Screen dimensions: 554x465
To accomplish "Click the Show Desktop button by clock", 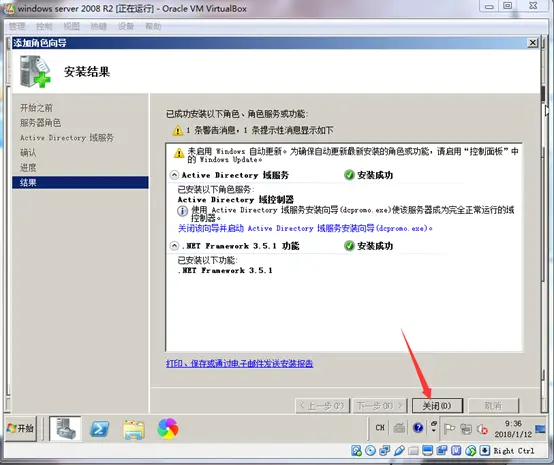I will 540,429.
